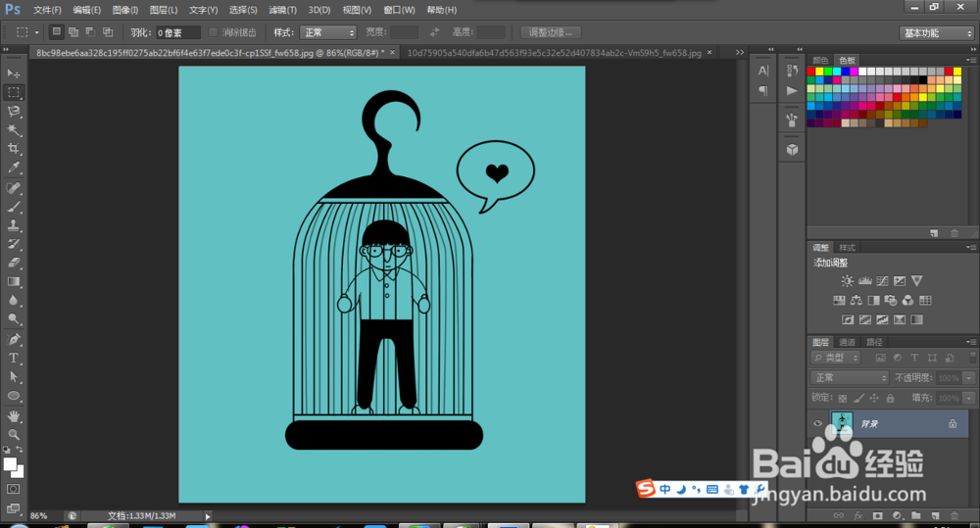Open the layer blend mode 正常 dropdown

tap(849, 377)
